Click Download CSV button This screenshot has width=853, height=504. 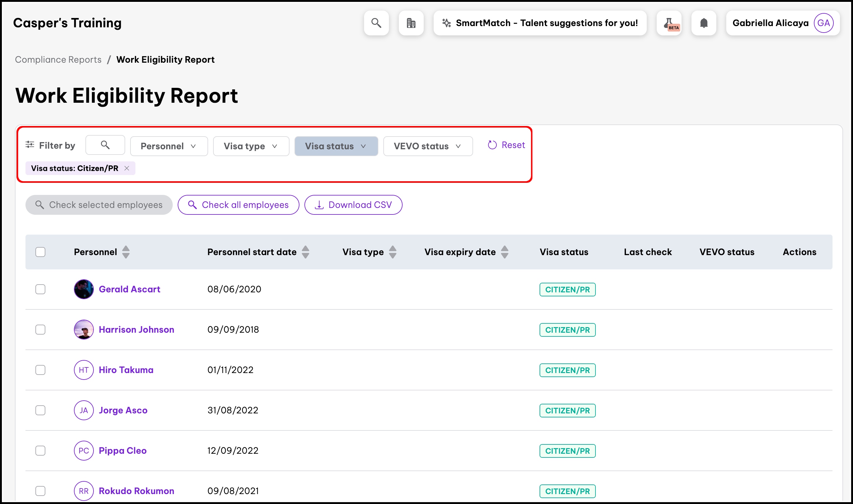point(353,205)
